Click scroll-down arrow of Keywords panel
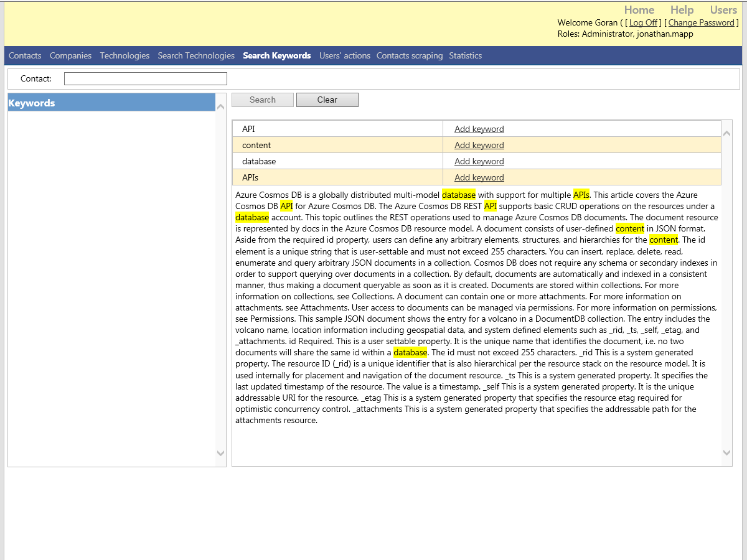Image resolution: width=747 pixels, height=560 pixels. point(220,453)
